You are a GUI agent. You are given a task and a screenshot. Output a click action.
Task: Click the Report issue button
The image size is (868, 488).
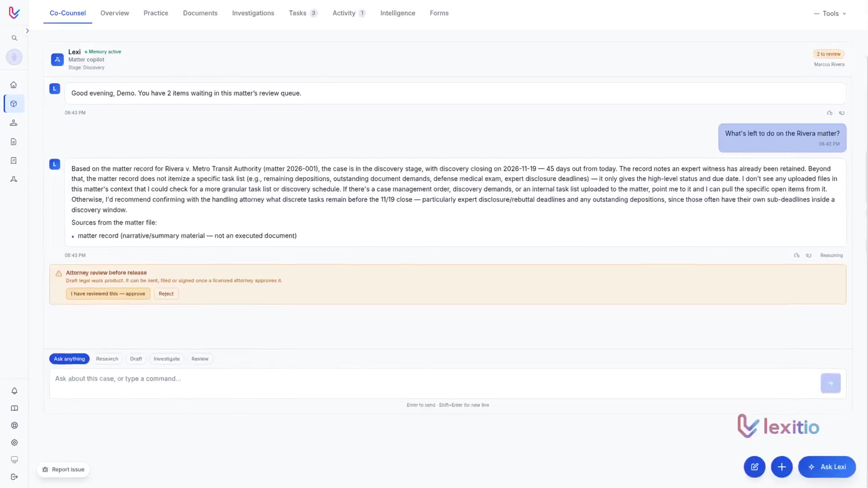pyautogui.click(x=63, y=469)
